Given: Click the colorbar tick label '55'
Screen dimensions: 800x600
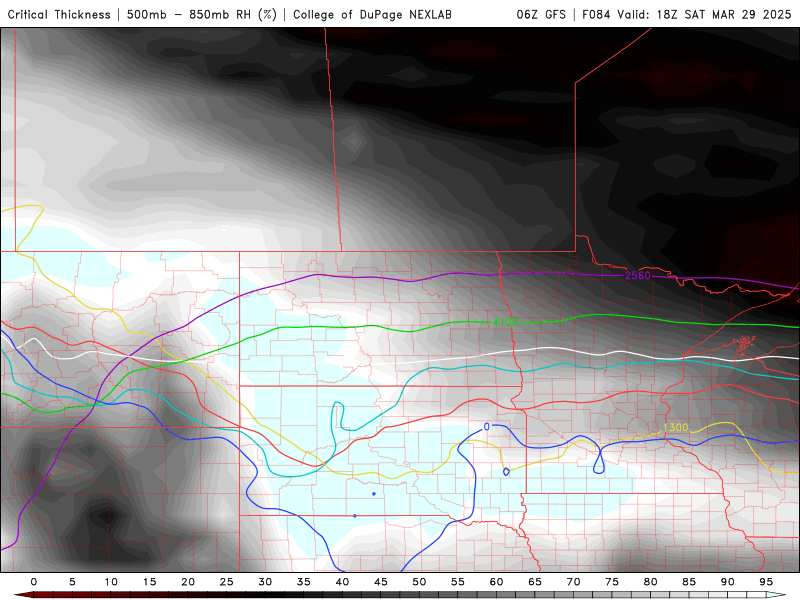Looking at the screenshot, I should [458, 582].
